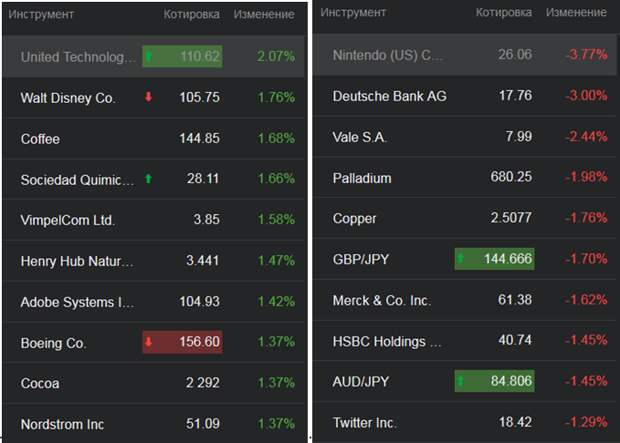Open the Coffee instrument
The height and width of the screenshot is (443, 620).
pyautogui.click(x=40, y=139)
